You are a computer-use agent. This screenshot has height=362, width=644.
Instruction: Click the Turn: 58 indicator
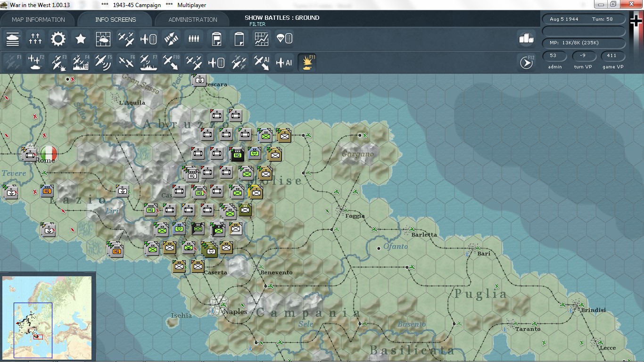[x=603, y=19]
